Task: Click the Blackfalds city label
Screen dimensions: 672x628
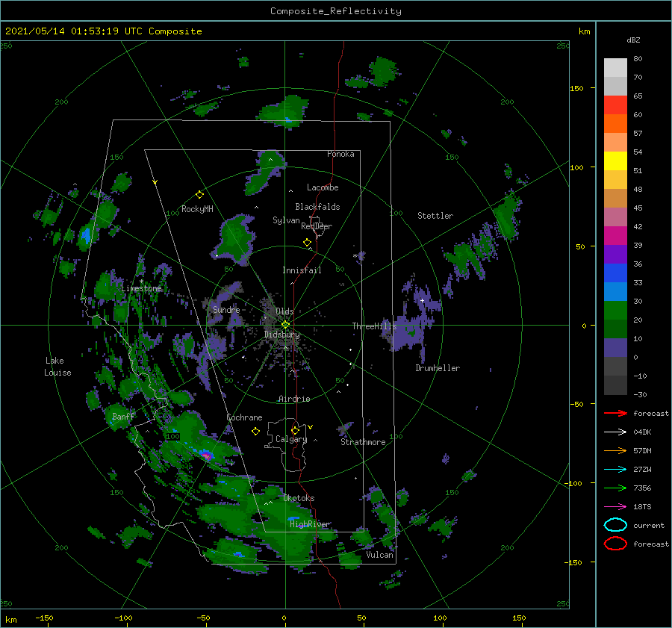Action: pyautogui.click(x=317, y=207)
